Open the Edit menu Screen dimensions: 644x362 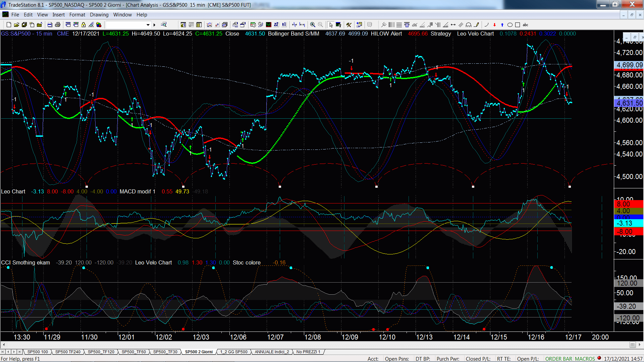tap(28, 15)
